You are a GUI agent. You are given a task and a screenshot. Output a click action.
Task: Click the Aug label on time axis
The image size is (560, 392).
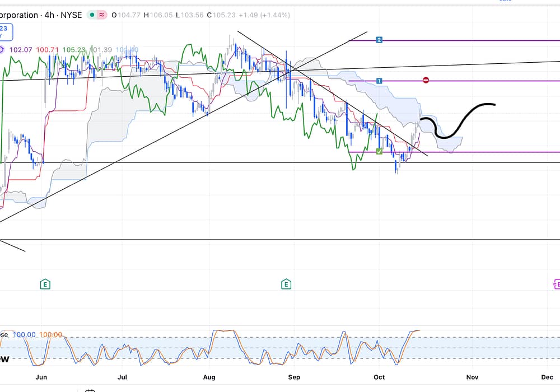point(209,377)
